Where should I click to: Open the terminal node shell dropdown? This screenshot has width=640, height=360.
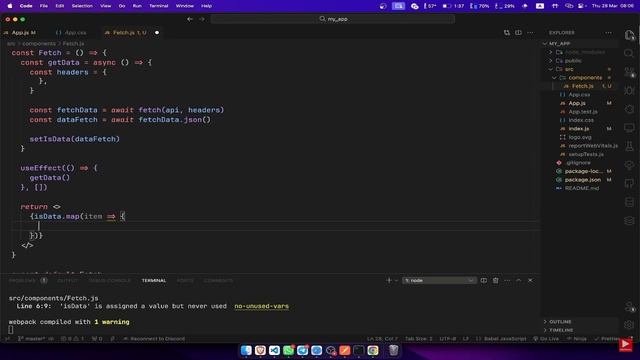pyautogui.click(x=439, y=280)
